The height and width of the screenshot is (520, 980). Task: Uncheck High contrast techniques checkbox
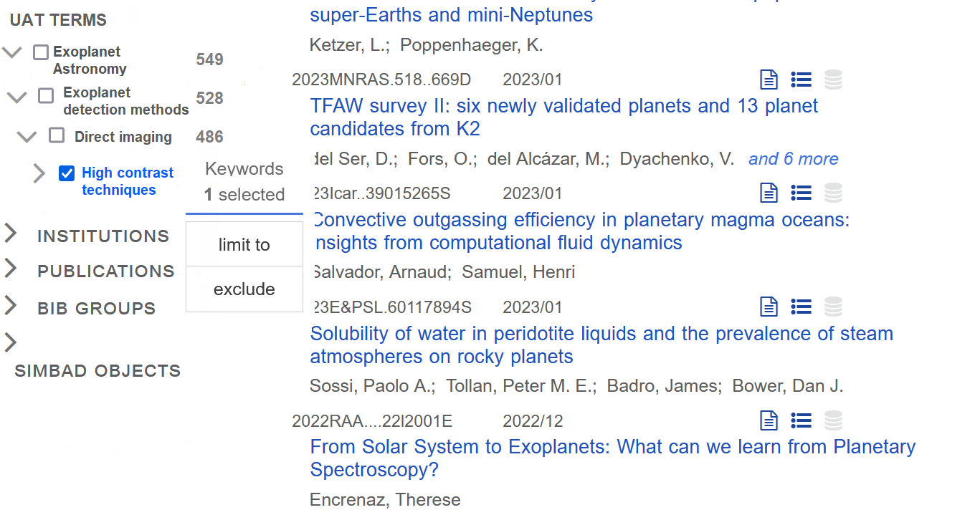(x=67, y=173)
